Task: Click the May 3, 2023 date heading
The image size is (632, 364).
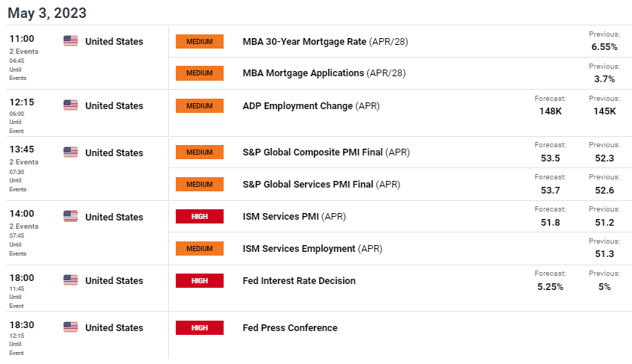Action: coord(47,13)
